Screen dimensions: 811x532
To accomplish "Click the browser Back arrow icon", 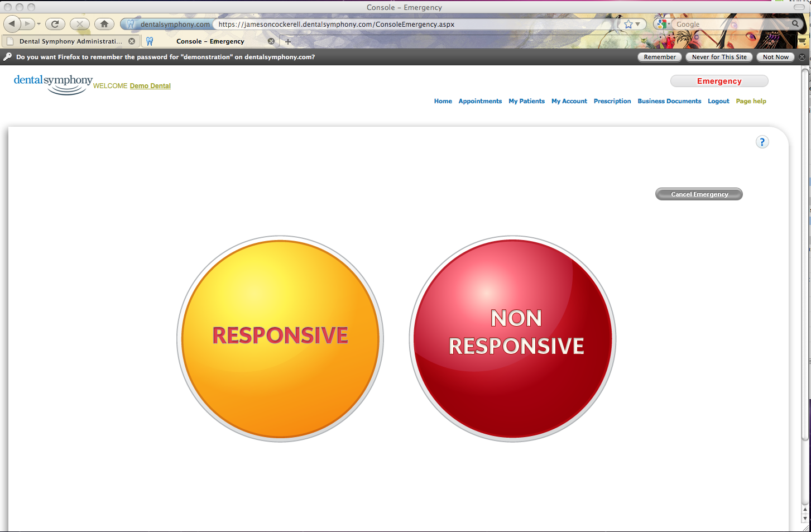I will (x=12, y=24).
